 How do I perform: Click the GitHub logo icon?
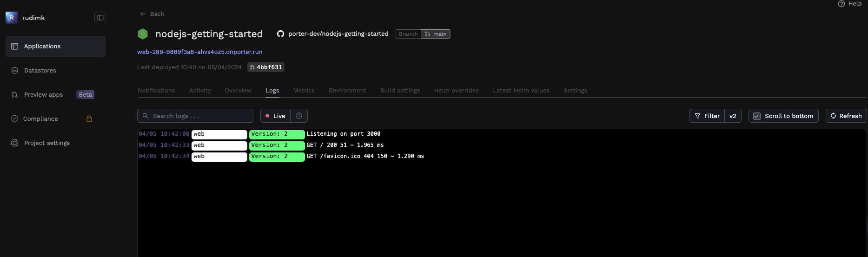(x=280, y=34)
